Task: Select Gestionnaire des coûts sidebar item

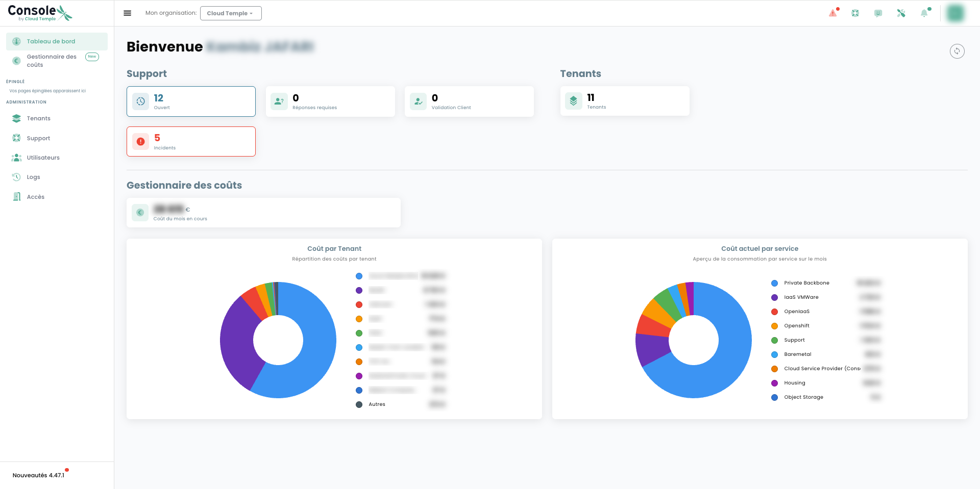Action: 56,61
